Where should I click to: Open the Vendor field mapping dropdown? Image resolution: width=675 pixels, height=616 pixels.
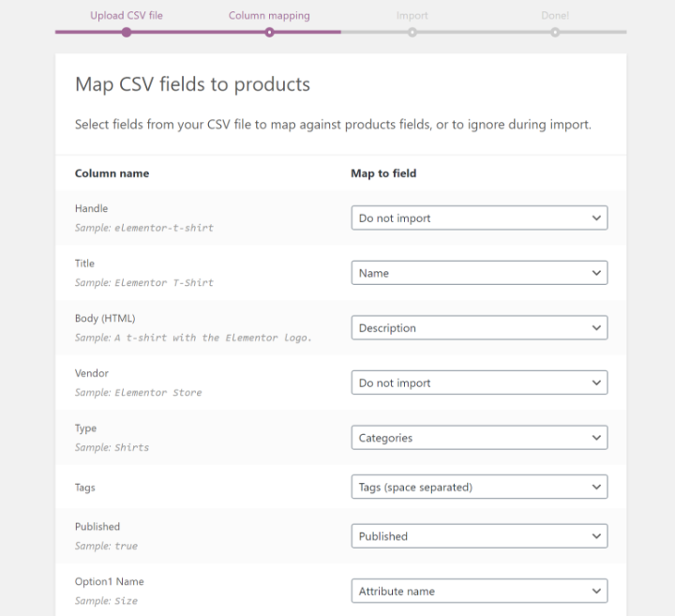click(478, 383)
